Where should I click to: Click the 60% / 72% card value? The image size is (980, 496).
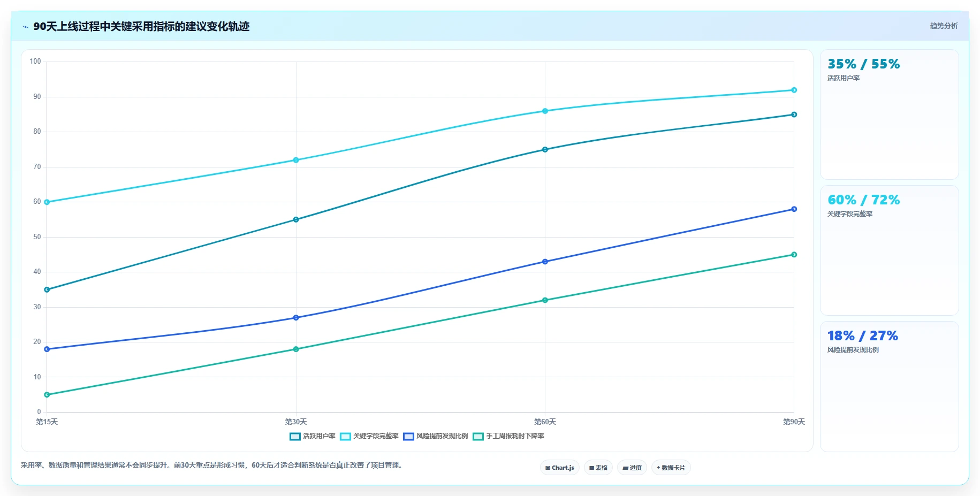coord(863,200)
